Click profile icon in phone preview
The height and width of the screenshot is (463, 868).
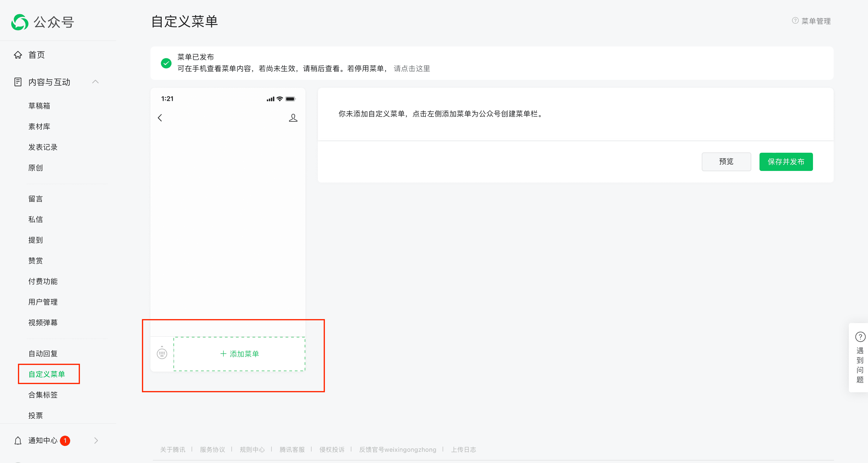click(x=293, y=118)
